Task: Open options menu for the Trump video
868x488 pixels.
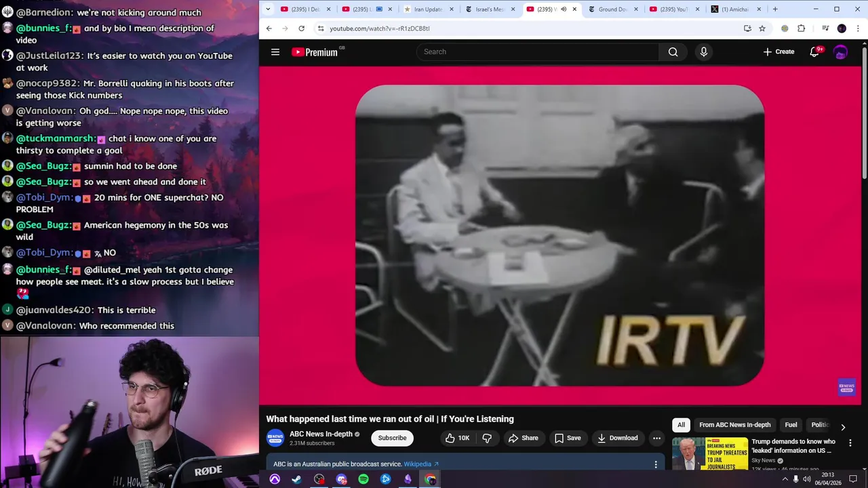Action: point(850,443)
